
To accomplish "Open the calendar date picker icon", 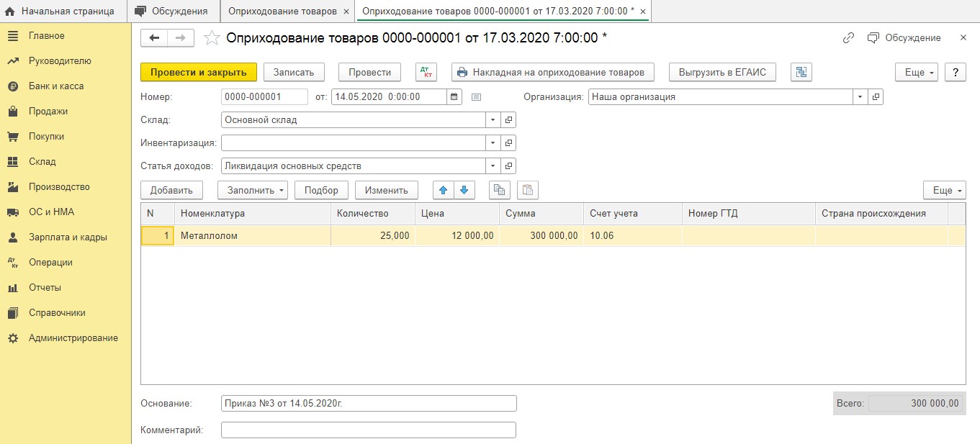I will pyautogui.click(x=454, y=96).
